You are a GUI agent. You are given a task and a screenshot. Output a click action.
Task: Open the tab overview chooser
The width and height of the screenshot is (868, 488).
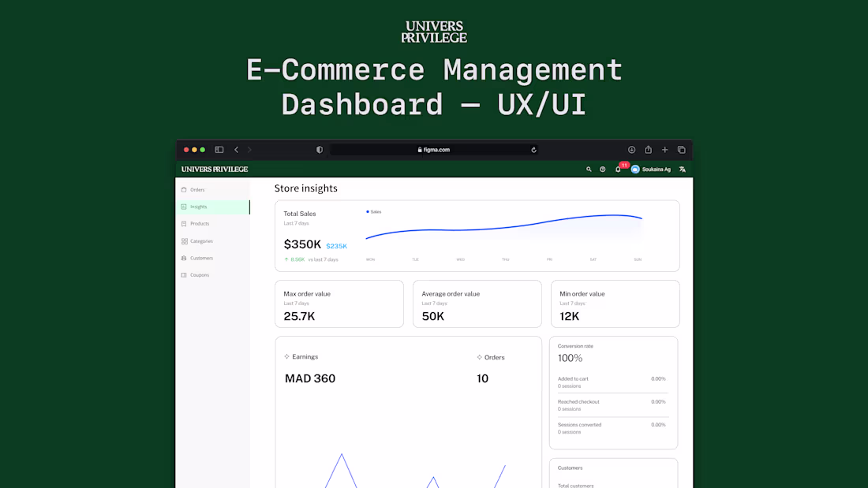point(681,150)
